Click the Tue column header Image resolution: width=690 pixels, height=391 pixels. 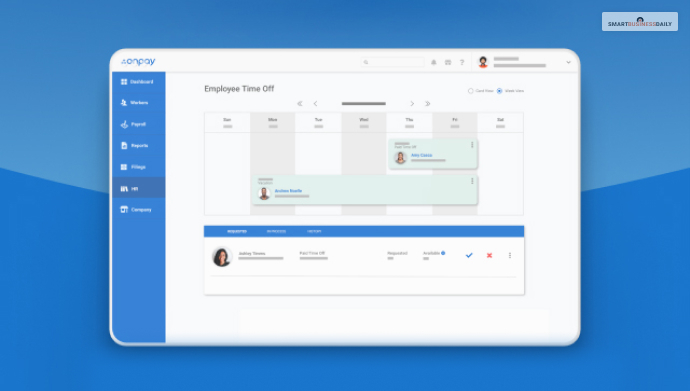[319, 123]
